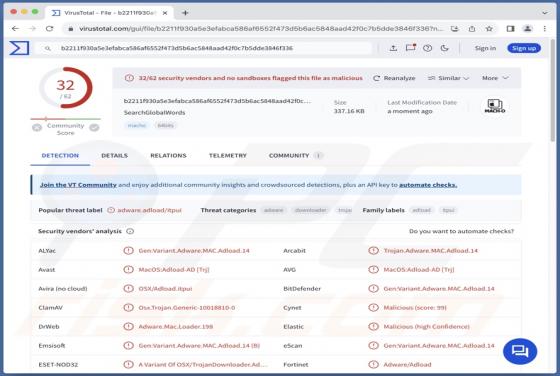Click the community score slider bar
560x376 pixels.
[x=66, y=119]
